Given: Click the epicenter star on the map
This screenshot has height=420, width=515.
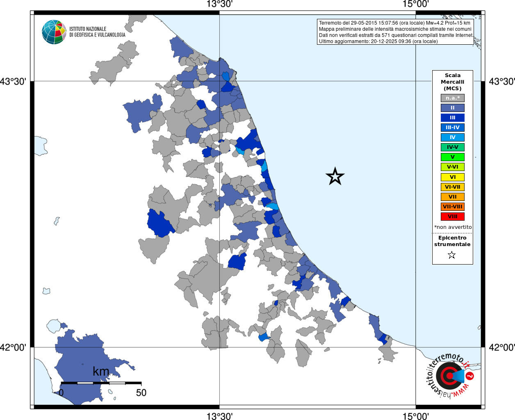Looking at the screenshot, I should [335, 176].
